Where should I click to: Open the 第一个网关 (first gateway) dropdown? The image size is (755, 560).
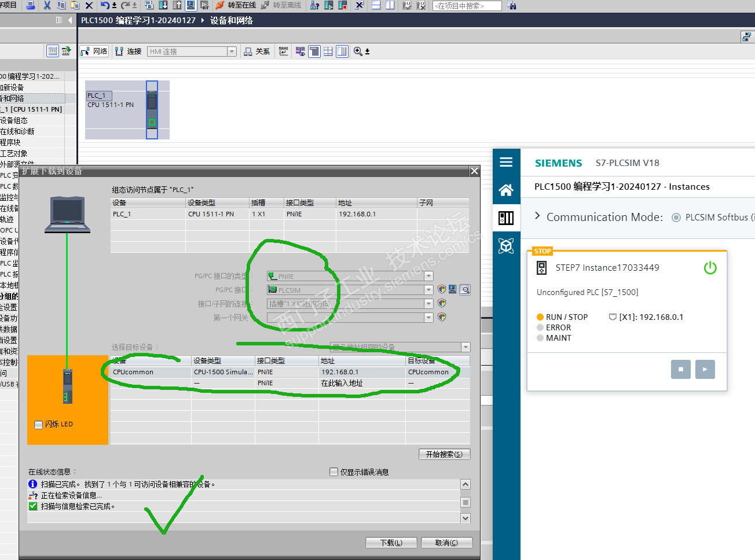(428, 318)
